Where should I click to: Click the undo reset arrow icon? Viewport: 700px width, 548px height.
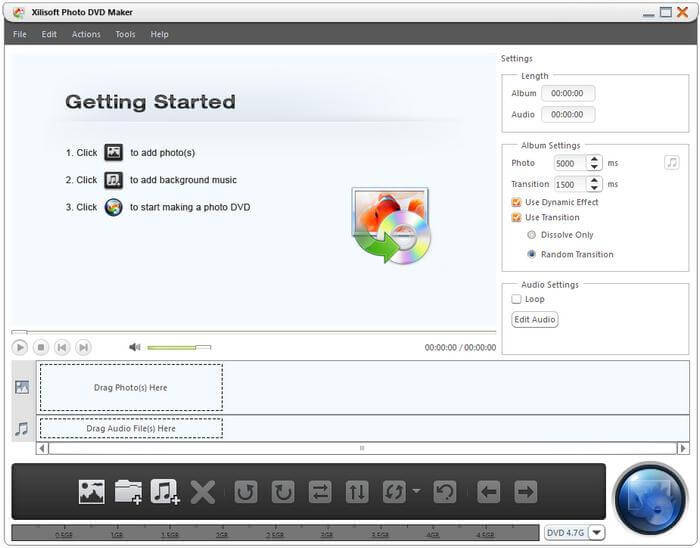(445, 492)
